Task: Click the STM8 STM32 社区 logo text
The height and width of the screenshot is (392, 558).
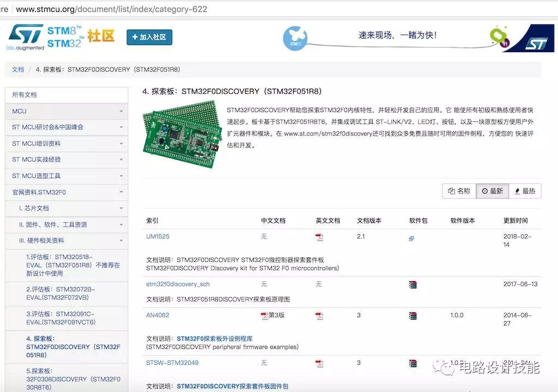Action: pos(81,37)
